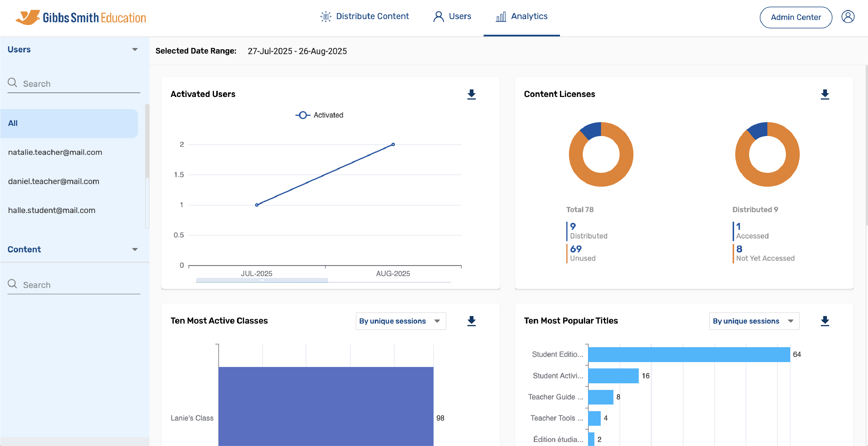Export the Ten Most Active Classes chart
The height and width of the screenshot is (446, 868).
[x=471, y=321]
